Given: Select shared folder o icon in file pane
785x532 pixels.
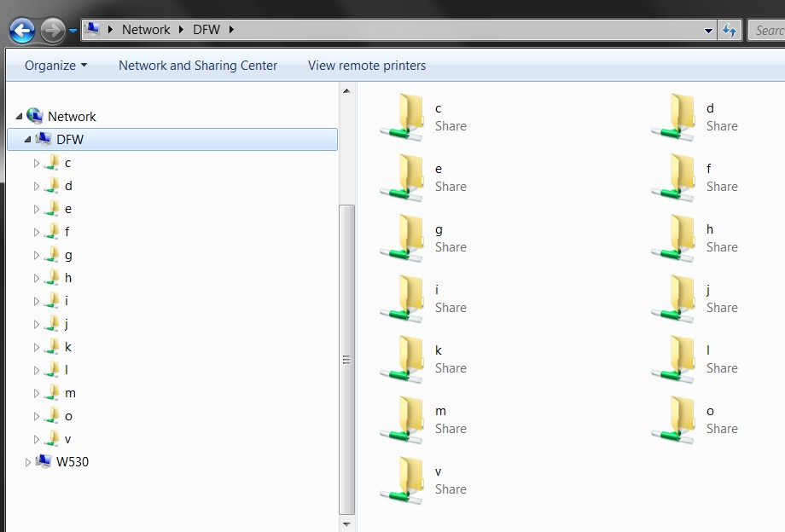Looking at the screenshot, I should 673,419.
